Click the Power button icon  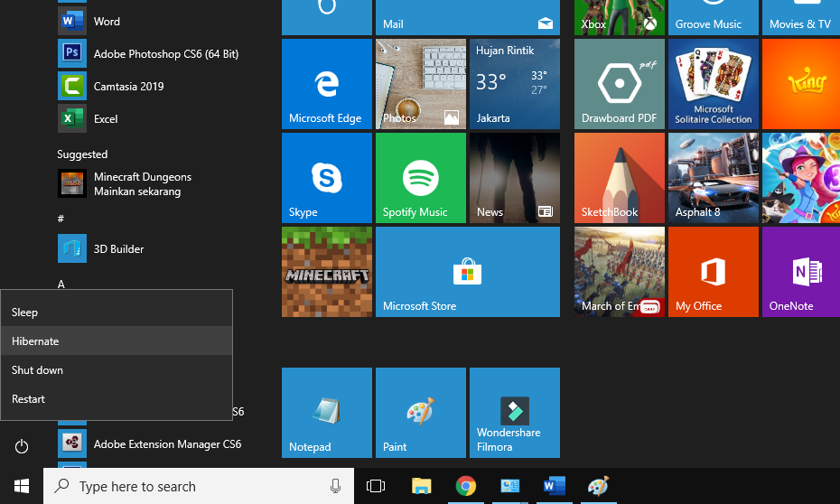[22, 446]
